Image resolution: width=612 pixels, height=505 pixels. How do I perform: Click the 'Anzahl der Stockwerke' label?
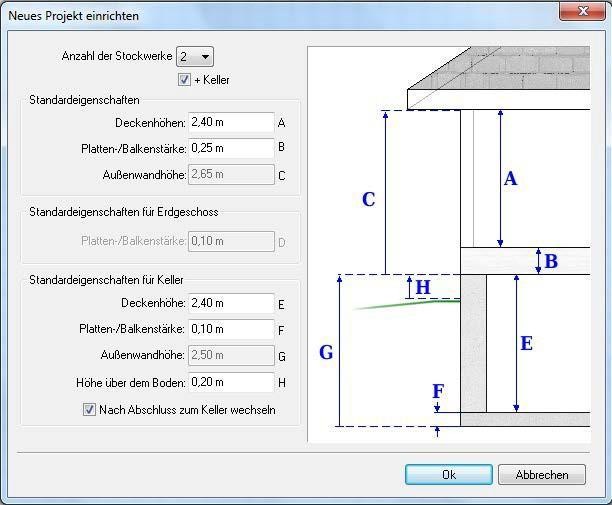coord(117,56)
